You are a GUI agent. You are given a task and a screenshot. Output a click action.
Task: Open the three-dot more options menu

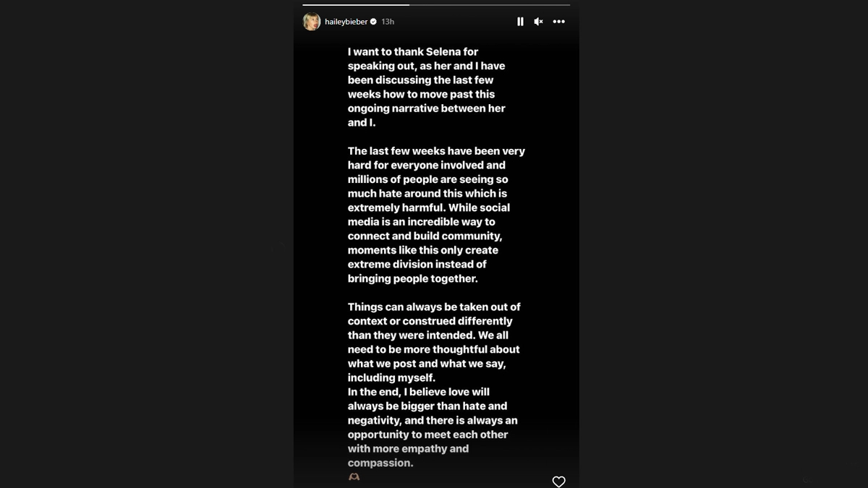558,22
